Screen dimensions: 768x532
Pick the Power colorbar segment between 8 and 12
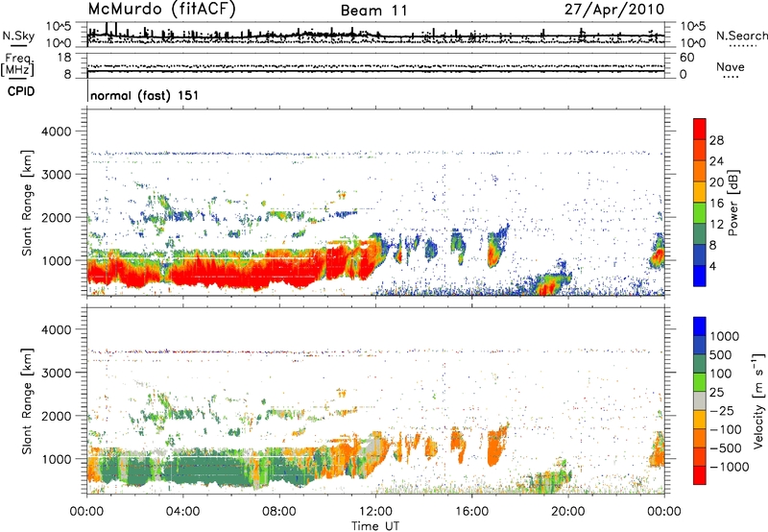pyautogui.click(x=700, y=234)
